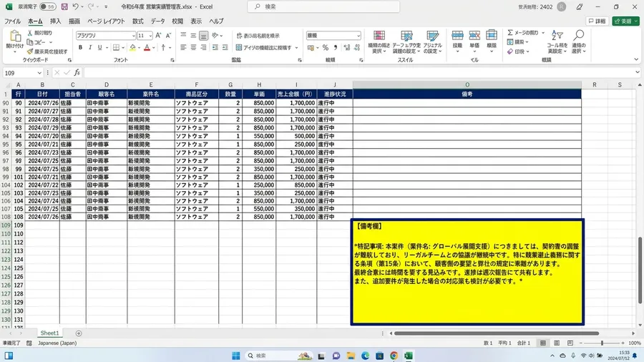This screenshot has height=362, width=644.
Task: Toggle Align Left
Action: (183, 48)
